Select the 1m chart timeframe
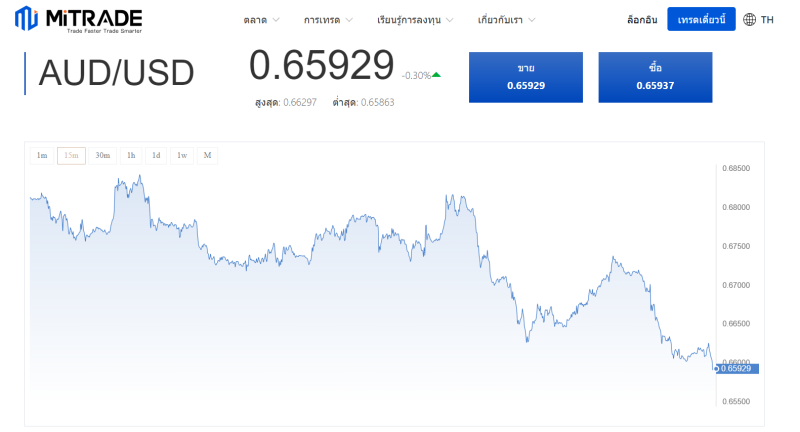Viewport: 800px width, 432px height. coord(42,155)
